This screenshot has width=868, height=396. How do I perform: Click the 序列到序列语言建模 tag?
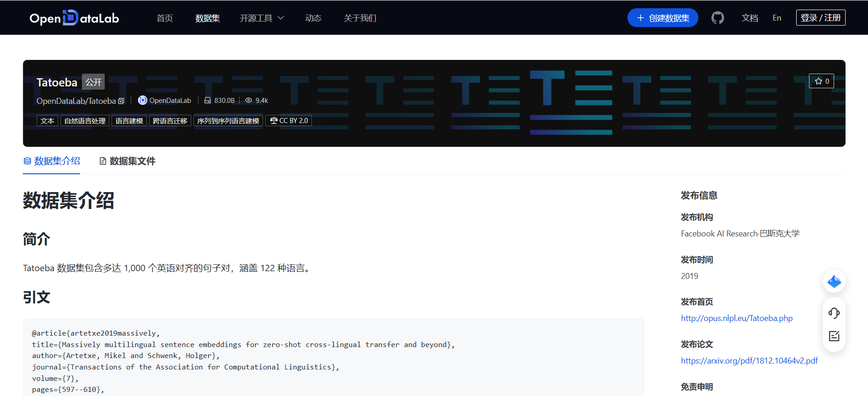[x=228, y=121]
